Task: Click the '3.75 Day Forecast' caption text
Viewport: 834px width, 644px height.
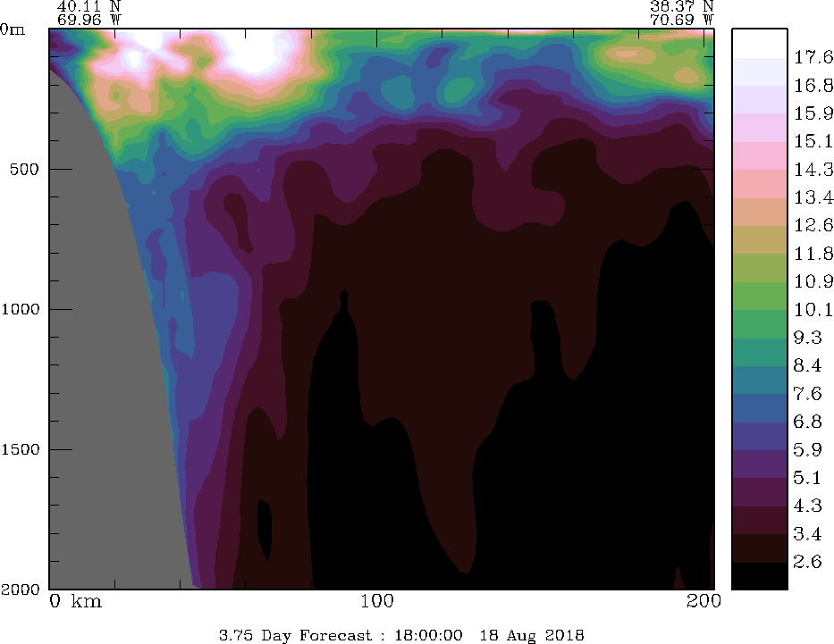Action: [x=295, y=635]
